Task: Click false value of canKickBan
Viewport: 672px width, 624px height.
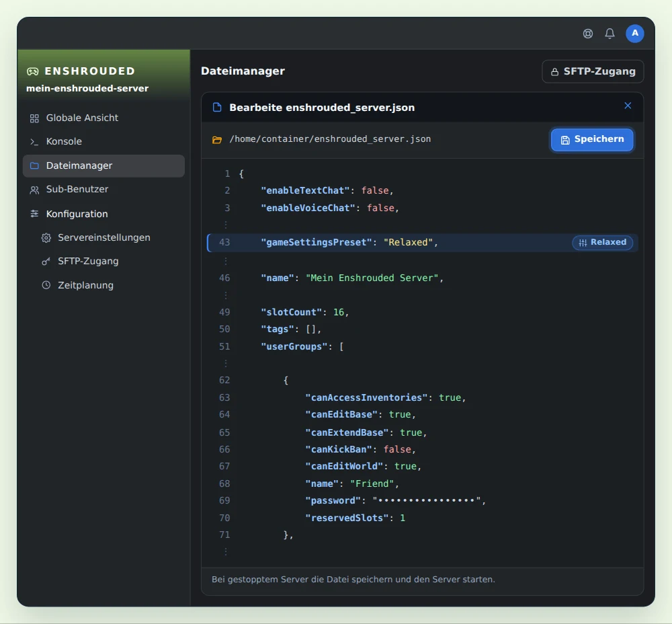Action: click(x=397, y=449)
